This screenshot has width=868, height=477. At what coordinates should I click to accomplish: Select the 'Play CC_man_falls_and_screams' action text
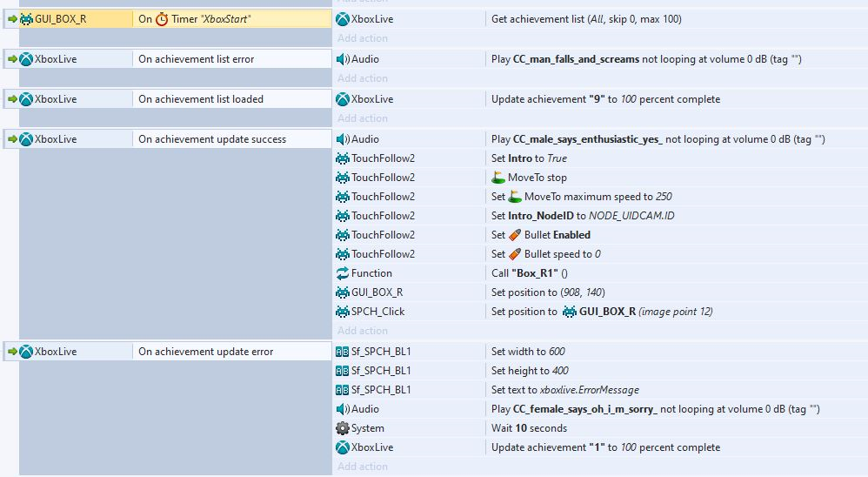646,58
